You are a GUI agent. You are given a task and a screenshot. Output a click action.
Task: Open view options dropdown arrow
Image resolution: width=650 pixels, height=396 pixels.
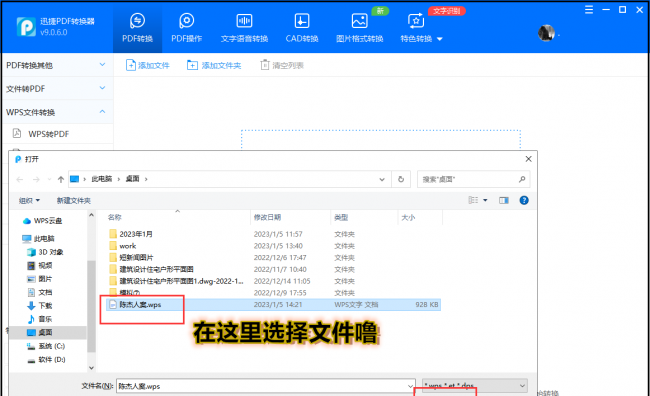point(485,200)
